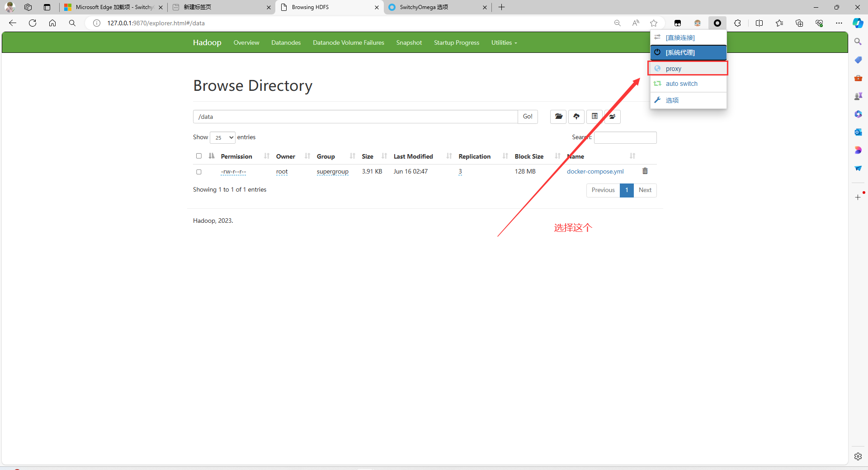The height and width of the screenshot is (470, 868).
Task: Click the Previous pagination button
Action: 603,190
